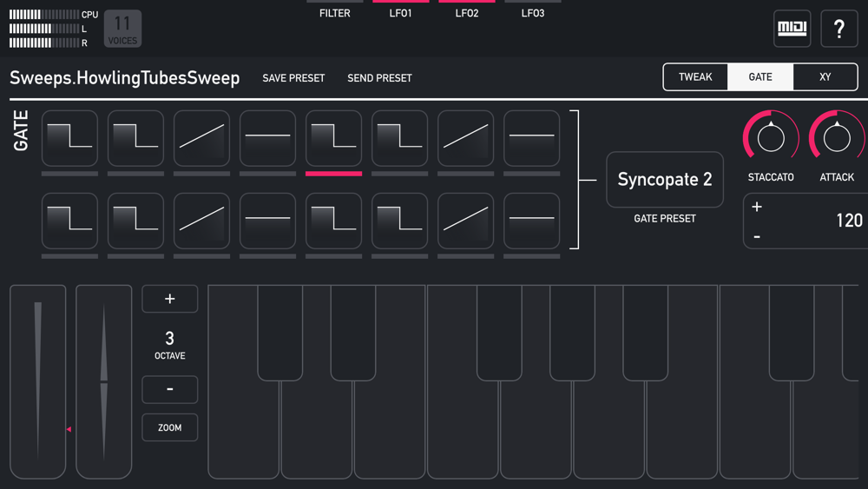Viewport: 868px width, 489px height.
Task: Play the third black key on the keyboard
Action: point(499,333)
